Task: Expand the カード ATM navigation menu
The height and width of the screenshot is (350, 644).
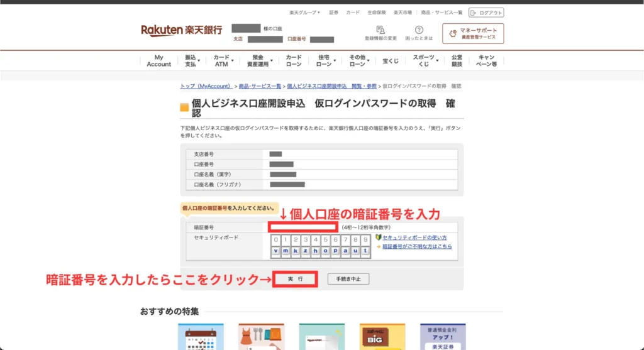Action: [223, 61]
